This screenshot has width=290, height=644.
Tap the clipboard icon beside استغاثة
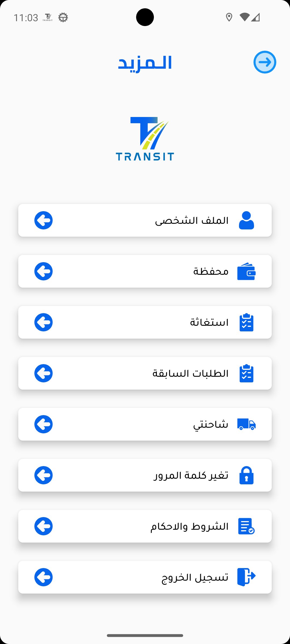coord(246,322)
